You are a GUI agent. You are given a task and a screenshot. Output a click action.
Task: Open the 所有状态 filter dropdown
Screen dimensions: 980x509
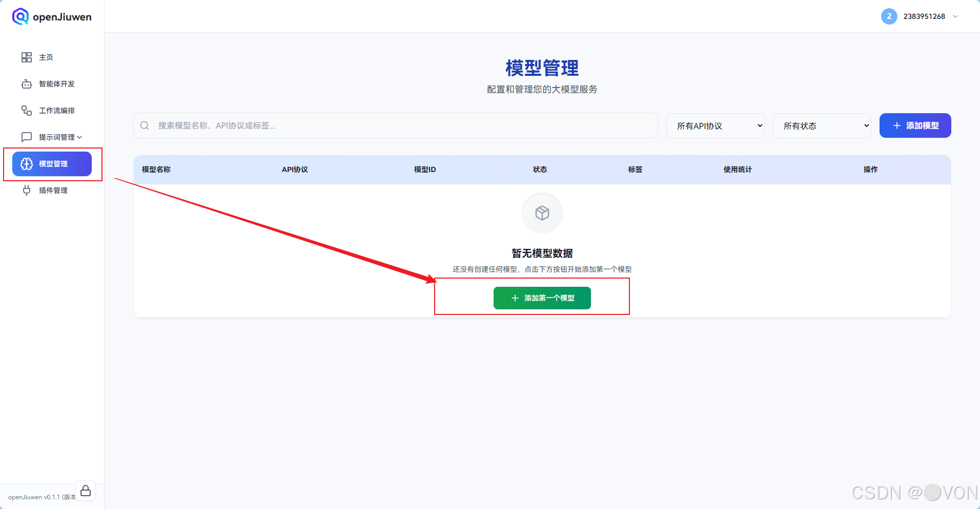click(822, 125)
